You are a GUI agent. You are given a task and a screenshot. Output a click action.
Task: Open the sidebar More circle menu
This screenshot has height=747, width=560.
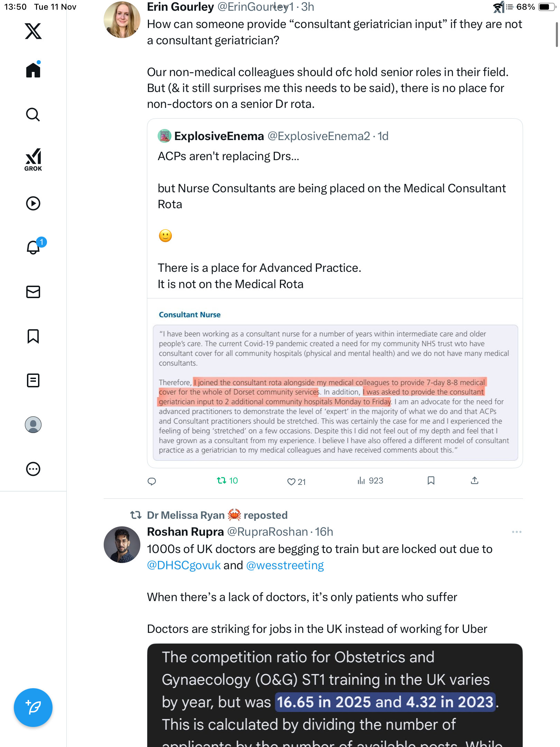click(33, 469)
